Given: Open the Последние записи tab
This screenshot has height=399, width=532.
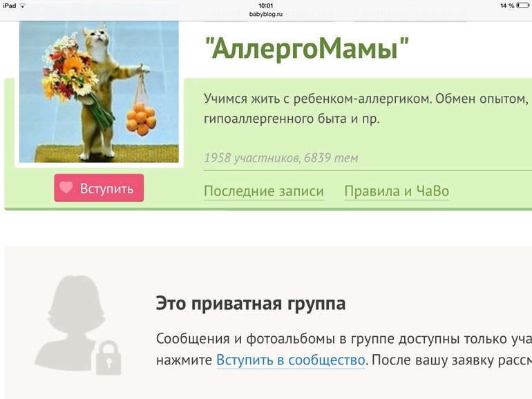Looking at the screenshot, I should click(264, 191).
